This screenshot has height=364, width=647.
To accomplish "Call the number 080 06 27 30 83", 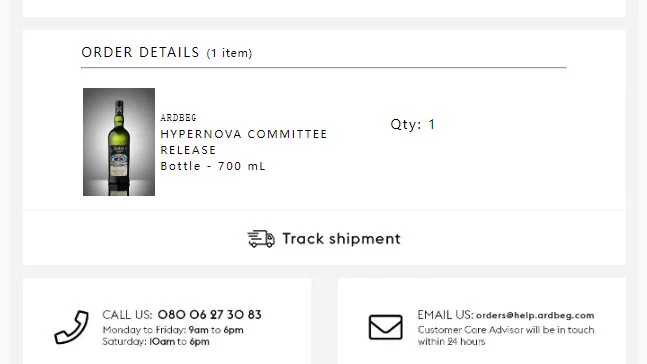I will click(210, 315).
